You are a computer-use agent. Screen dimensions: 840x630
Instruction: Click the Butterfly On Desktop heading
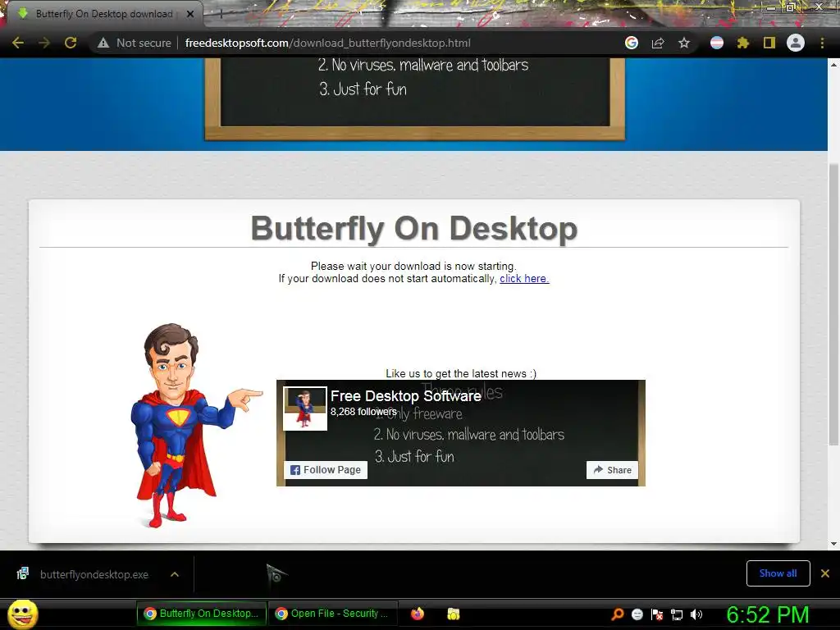[414, 228]
